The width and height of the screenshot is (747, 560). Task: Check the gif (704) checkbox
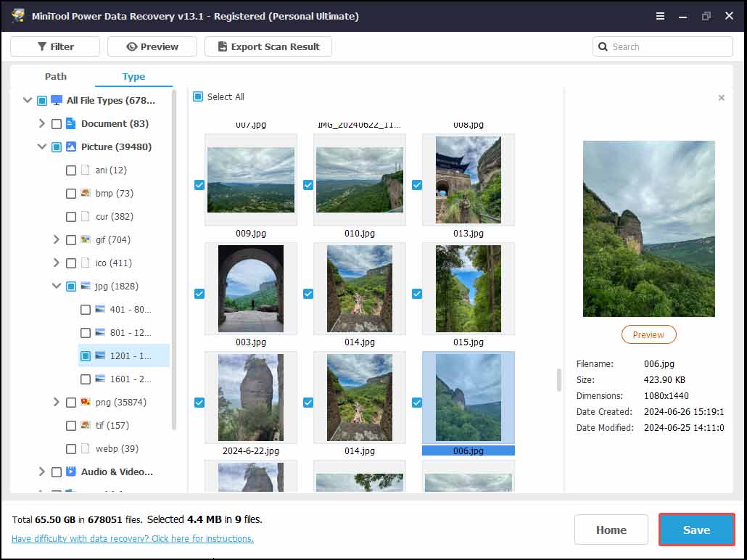(x=70, y=240)
